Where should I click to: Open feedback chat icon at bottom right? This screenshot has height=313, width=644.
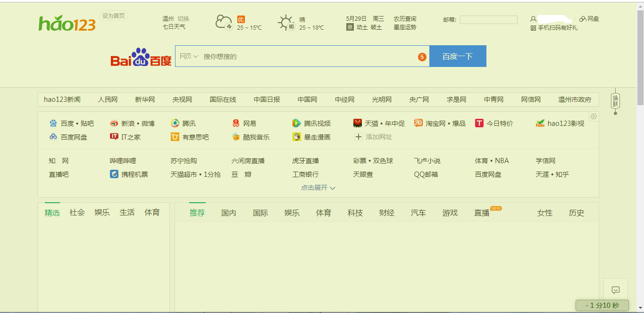click(x=615, y=290)
